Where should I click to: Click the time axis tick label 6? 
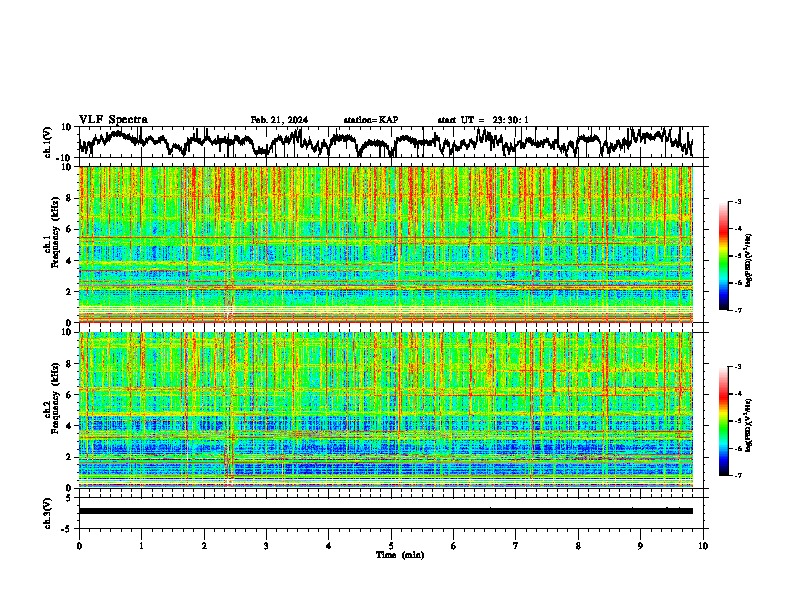tap(454, 546)
